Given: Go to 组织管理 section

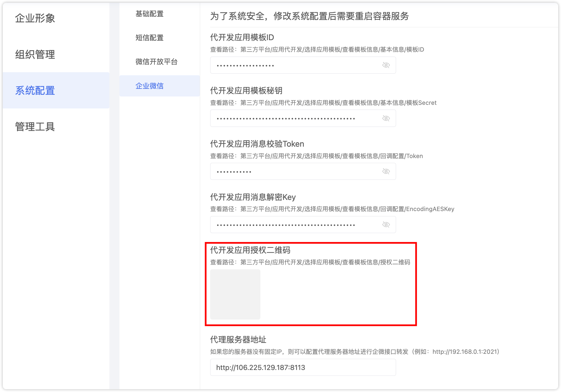Looking at the screenshot, I should tap(35, 54).
